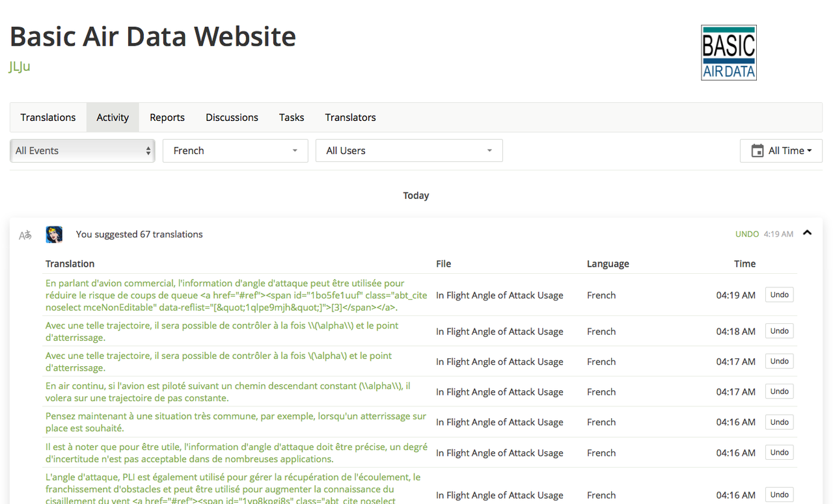The image size is (833, 504).
Task: Open the 'Il est à noter' translation
Action: pos(236,453)
